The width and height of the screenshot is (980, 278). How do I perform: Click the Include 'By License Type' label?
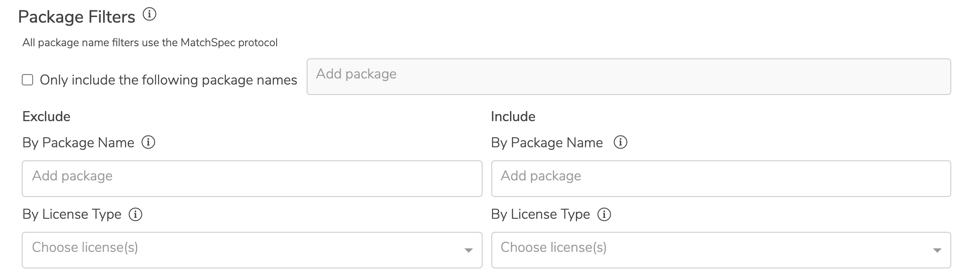click(x=541, y=214)
